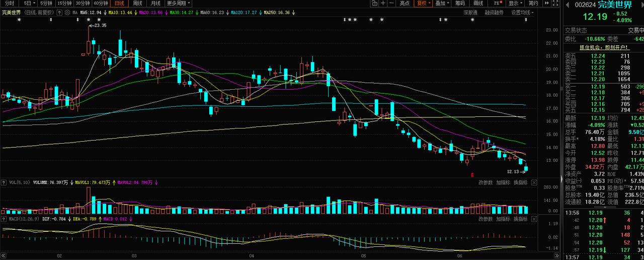644x260 pixels.
Task: Toggle 筹码 chip distribution display
Action: (x=460, y=3)
